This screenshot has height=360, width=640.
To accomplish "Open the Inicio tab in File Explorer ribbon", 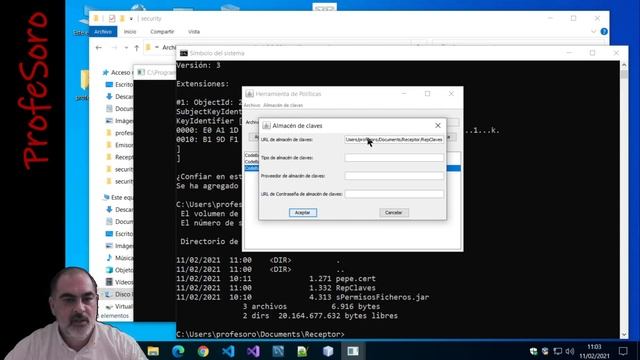I will (130, 31).
